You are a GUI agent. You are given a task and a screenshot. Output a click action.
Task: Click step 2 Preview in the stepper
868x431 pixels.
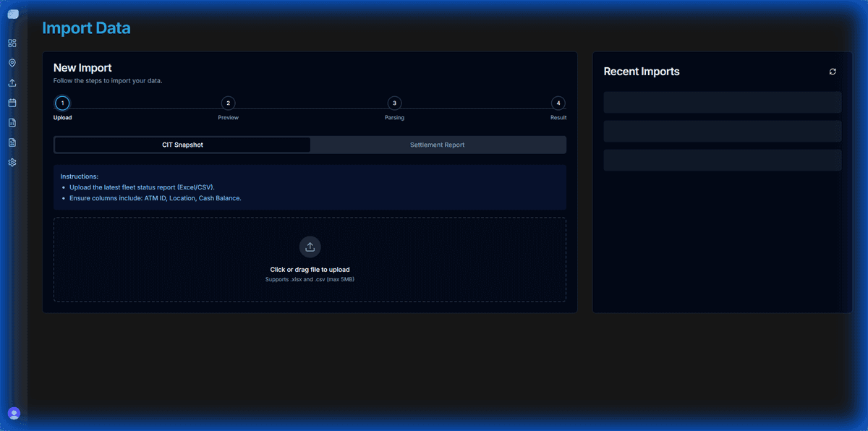228,103
